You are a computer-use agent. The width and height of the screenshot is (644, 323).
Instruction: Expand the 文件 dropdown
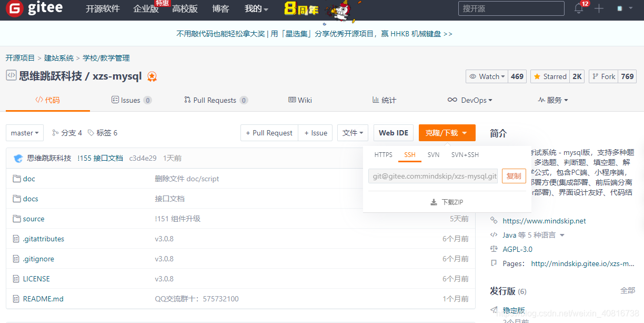[353, 133]
